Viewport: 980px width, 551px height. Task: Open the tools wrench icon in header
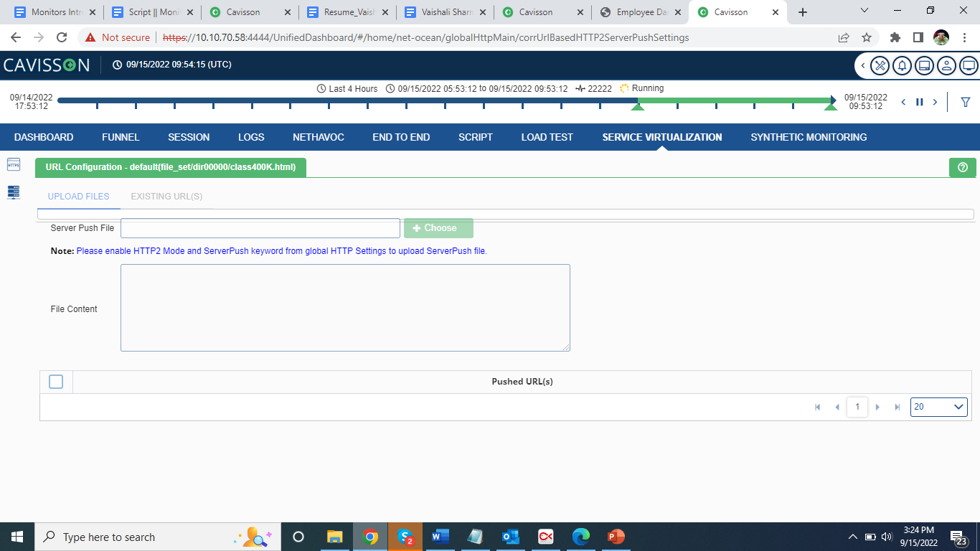880,65
